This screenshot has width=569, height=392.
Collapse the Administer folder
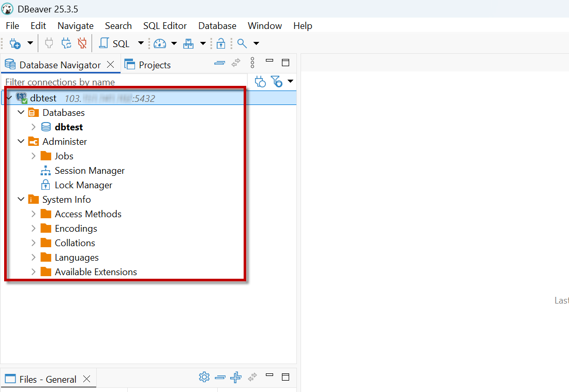click(x=21, y=142)
